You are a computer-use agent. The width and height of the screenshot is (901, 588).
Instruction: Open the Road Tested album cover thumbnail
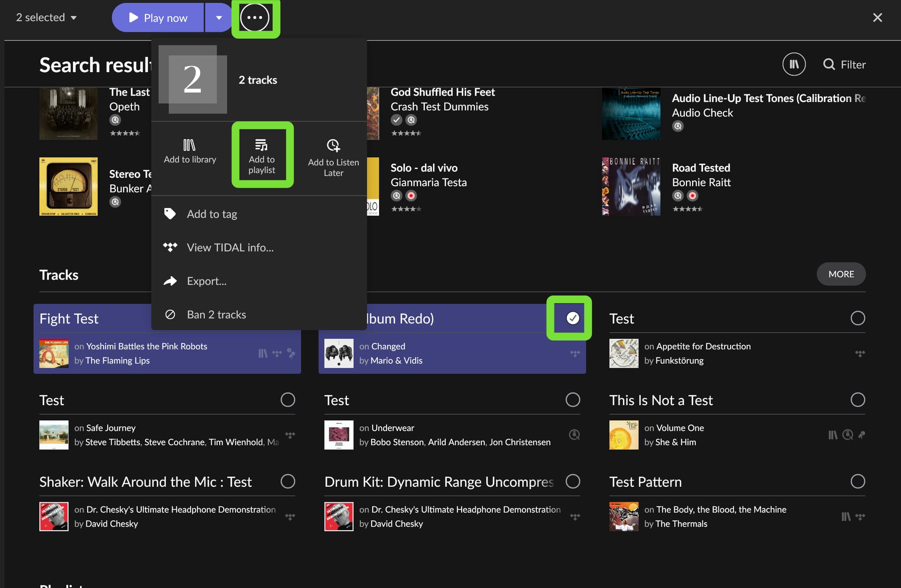click(x=631, y=187)
